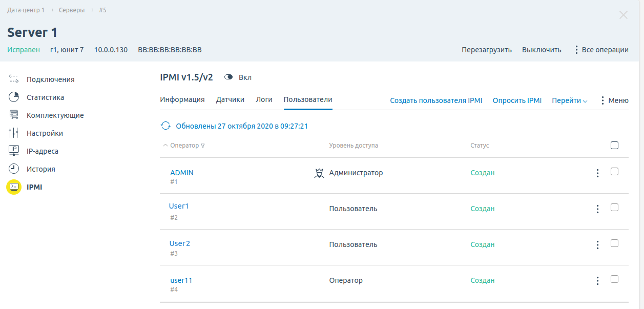Click Создать пользователя IPMI link
This screenshot has width=644, height=309.
click(436, 101)
